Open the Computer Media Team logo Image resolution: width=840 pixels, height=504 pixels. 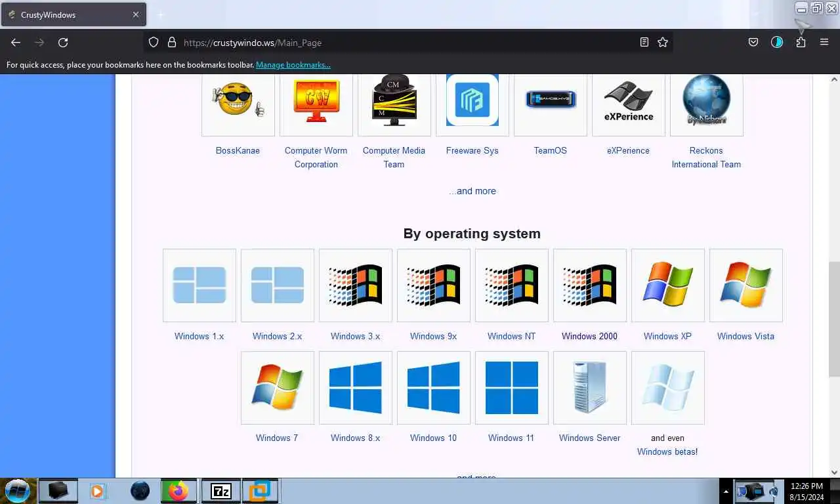(x=394, y=100)
